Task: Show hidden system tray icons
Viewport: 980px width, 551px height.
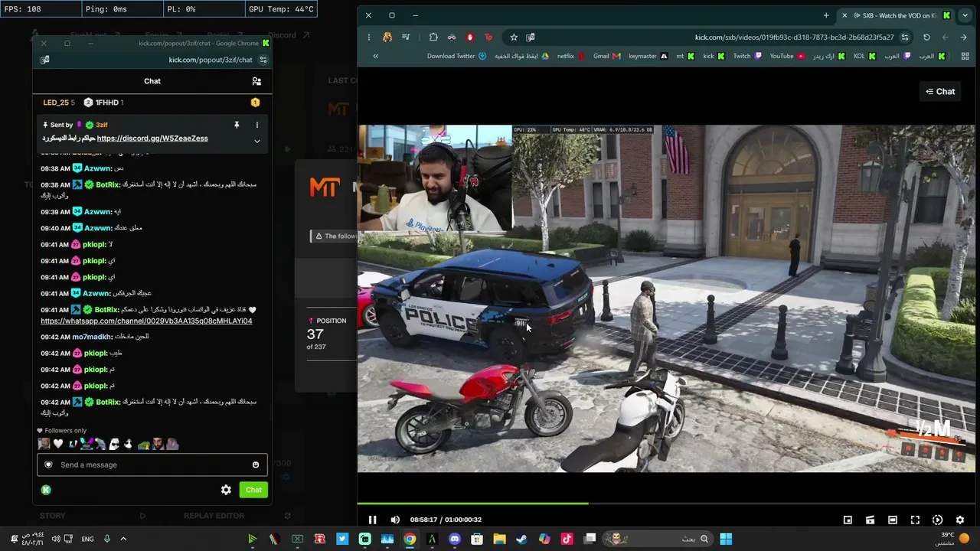Action: [122, 539]
